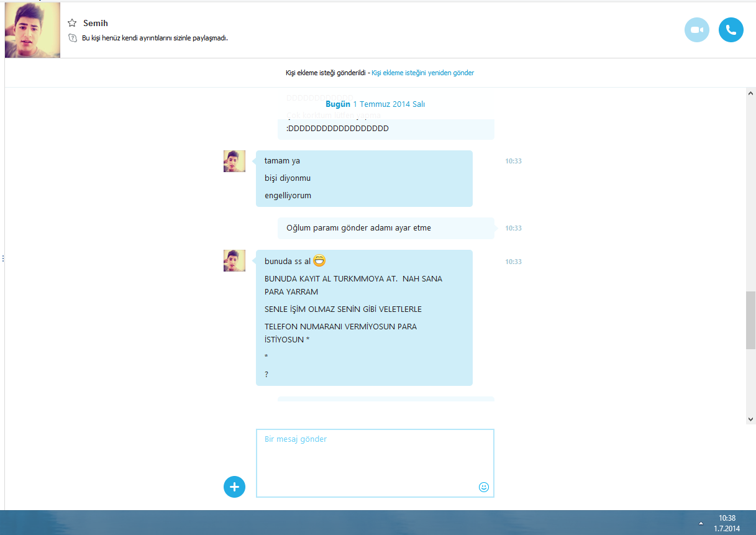Click the laughing emoticon in the message
The image size is (756, 535).
click(x=319, y=261)
